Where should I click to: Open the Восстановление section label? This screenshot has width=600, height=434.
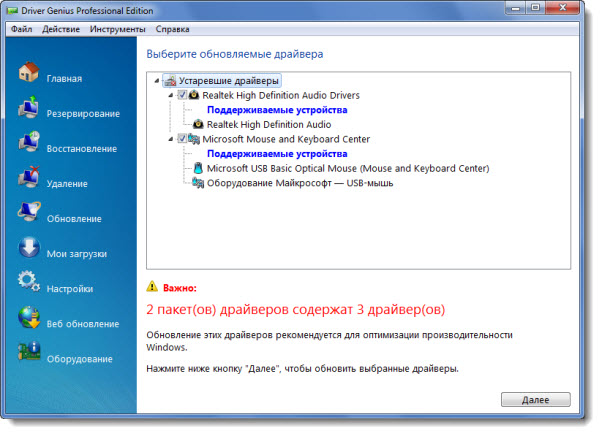(x=82, y=148)
